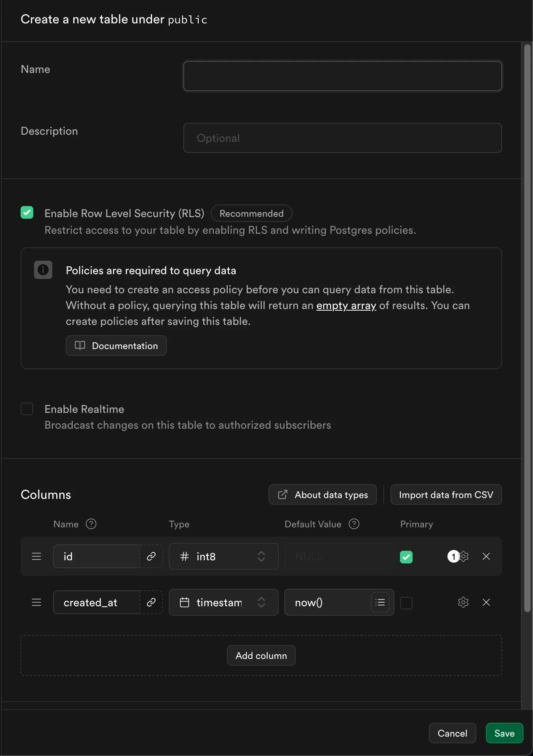Viewport: 533px width, 756px height.
Task: Click the foreign key link icon for id column
Action: click(151, 556)
